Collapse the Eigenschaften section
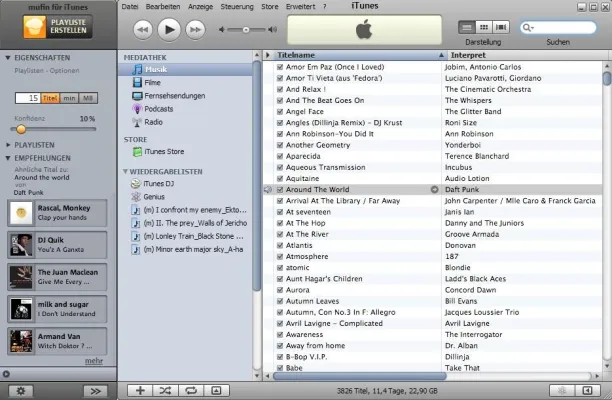Image resolution: width=612 pixels, height=400 pixels. point(7,58)
